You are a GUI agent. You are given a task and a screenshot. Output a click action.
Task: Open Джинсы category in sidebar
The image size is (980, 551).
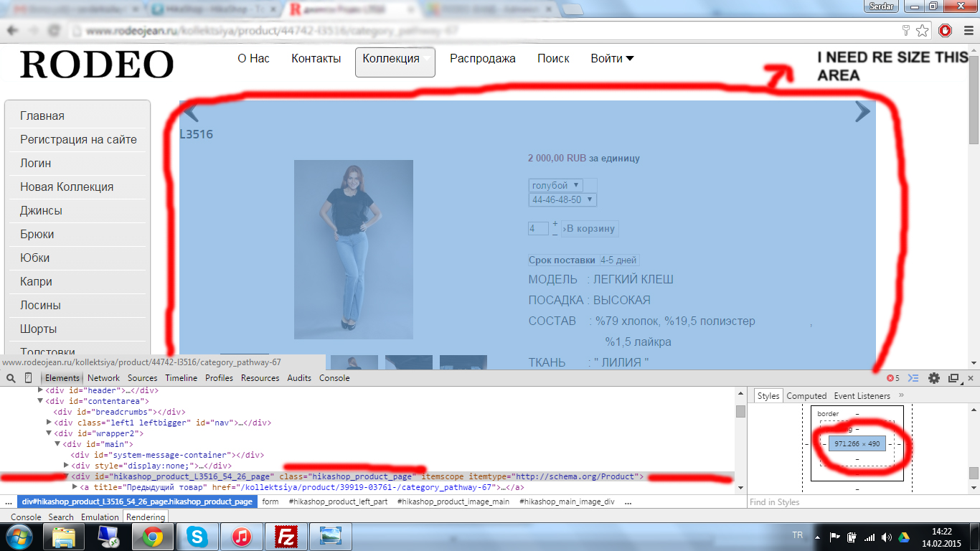[41, 210]
